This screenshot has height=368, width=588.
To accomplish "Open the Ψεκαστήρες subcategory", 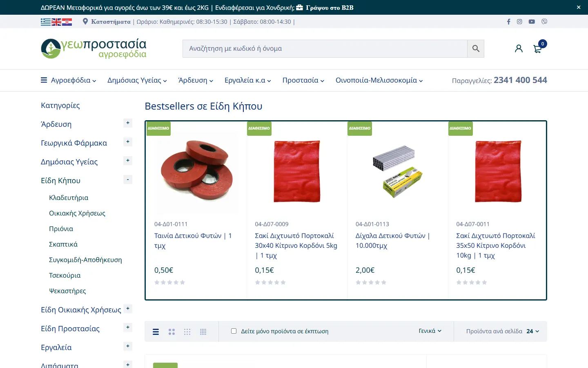I will (x=67, y=291).
